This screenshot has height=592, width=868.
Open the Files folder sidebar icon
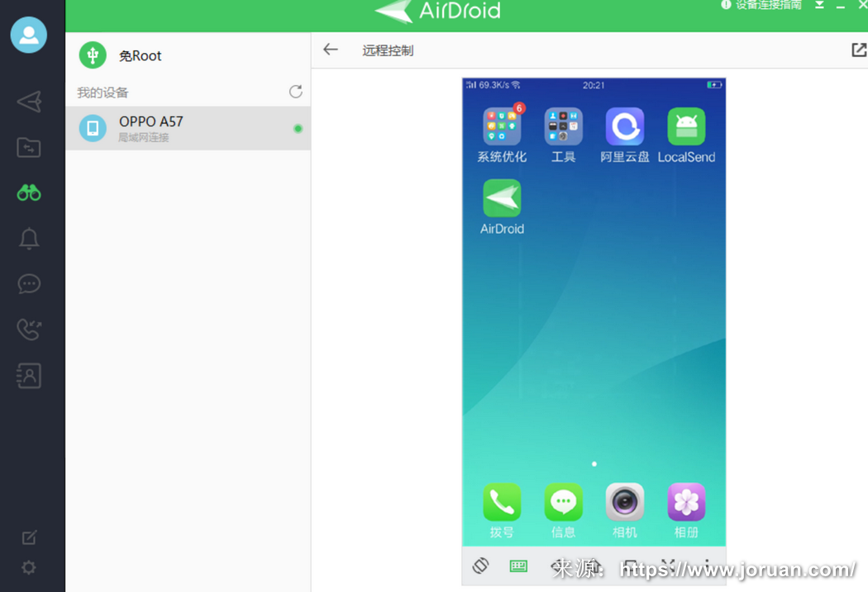[29, 148]
